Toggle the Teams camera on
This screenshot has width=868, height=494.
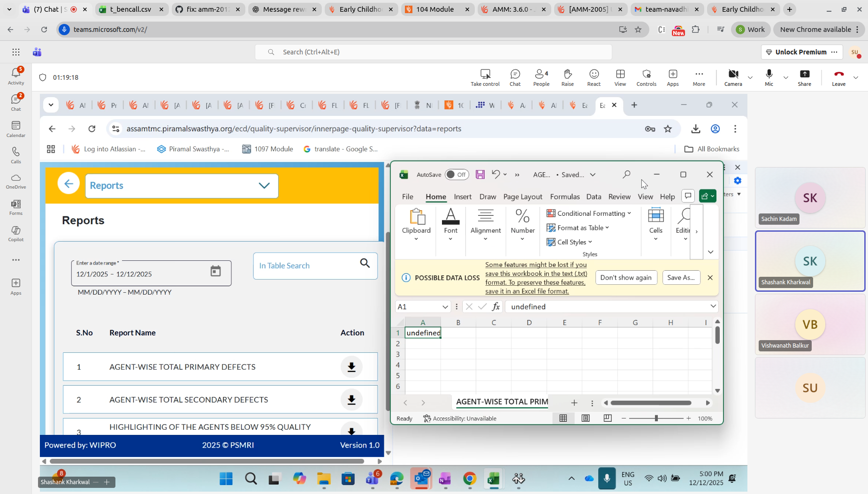[x=733, y=77]
